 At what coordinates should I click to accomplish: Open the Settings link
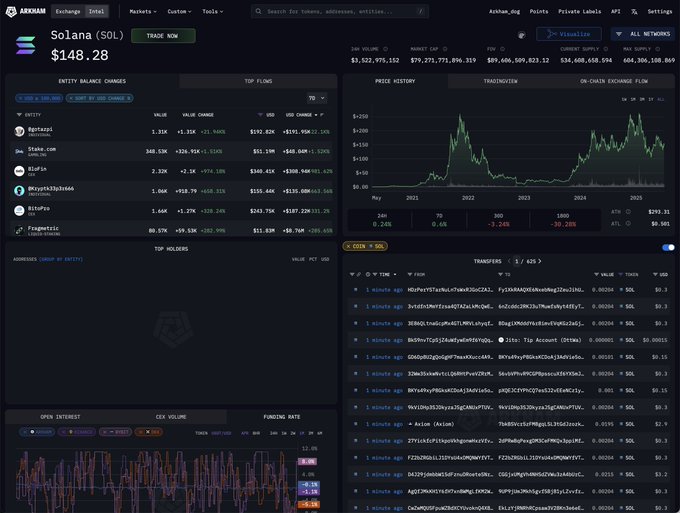point(660,11)
